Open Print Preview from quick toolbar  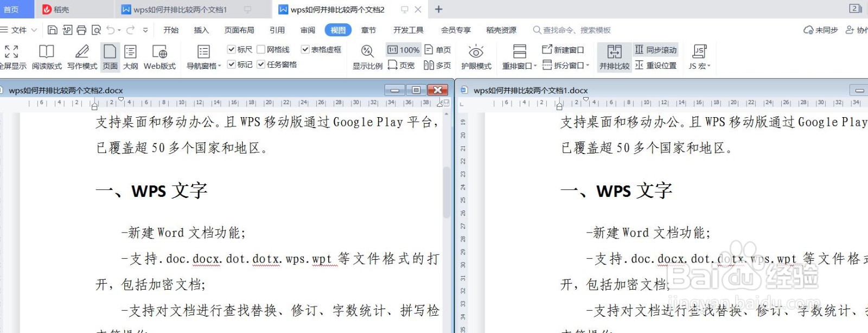click(96, 30)
